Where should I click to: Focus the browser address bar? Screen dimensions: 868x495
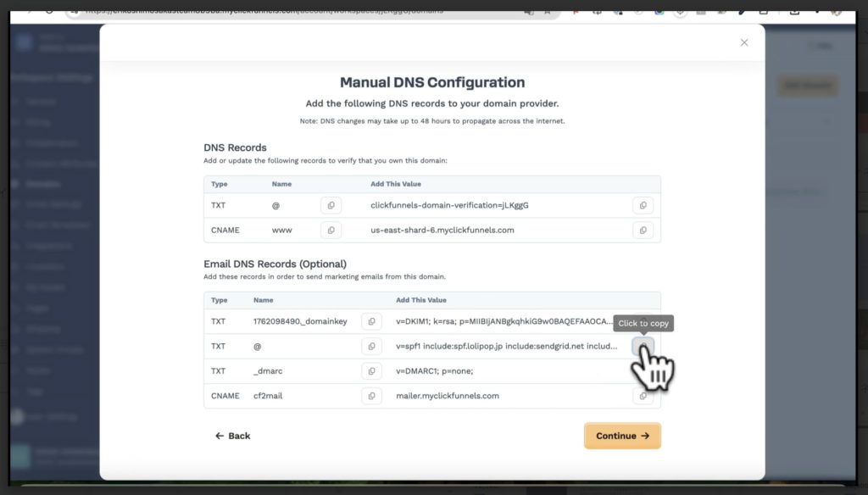point(297,11)
